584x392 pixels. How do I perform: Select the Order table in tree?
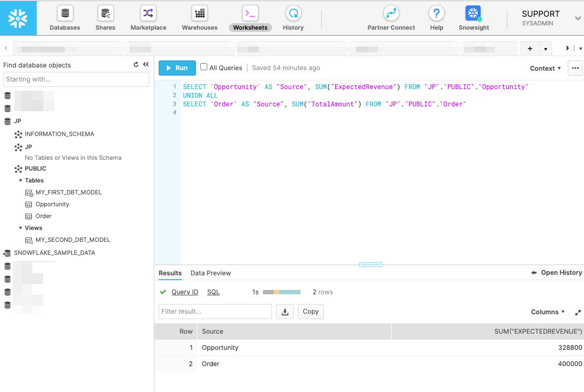pos(43,216)
